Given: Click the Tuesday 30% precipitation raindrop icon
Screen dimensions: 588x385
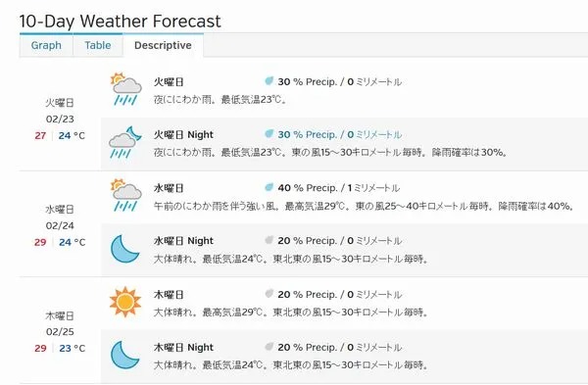Looking at the screenshot, I should coord(269,80).
